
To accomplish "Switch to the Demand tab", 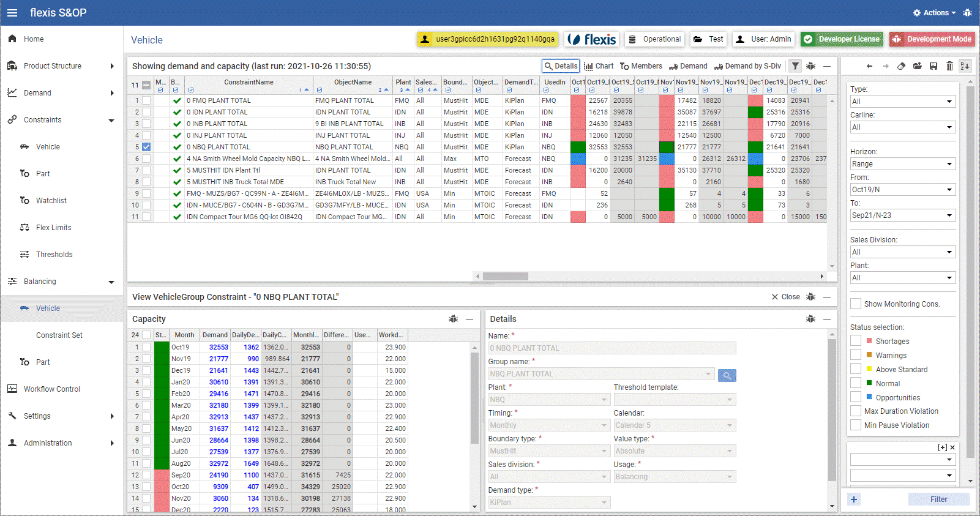I will (688, 66).
